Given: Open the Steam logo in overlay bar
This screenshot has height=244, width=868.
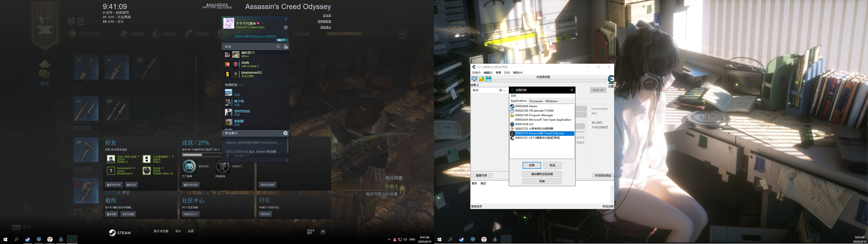Looking at the screenshot, I should pyautogui.click(x=120, y=232).
